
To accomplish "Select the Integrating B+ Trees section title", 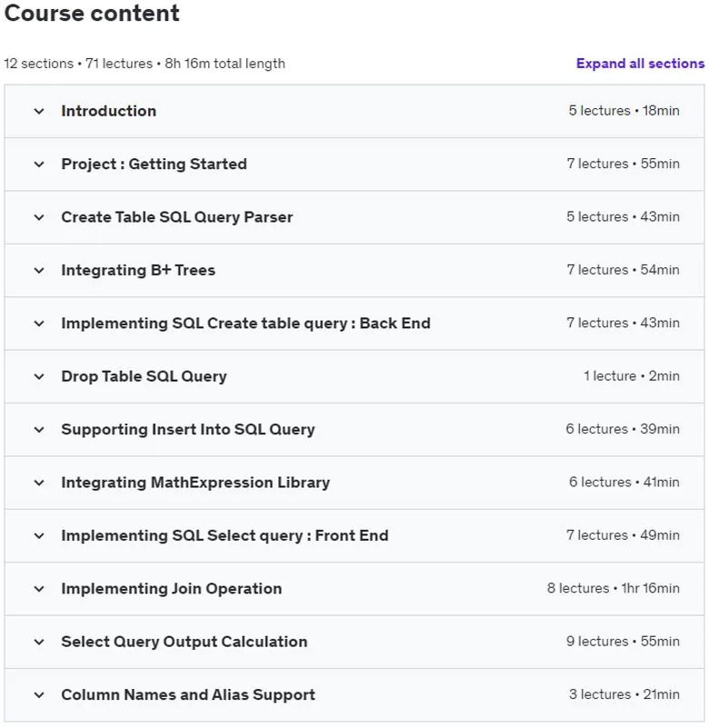I will (x=138, y=270).
